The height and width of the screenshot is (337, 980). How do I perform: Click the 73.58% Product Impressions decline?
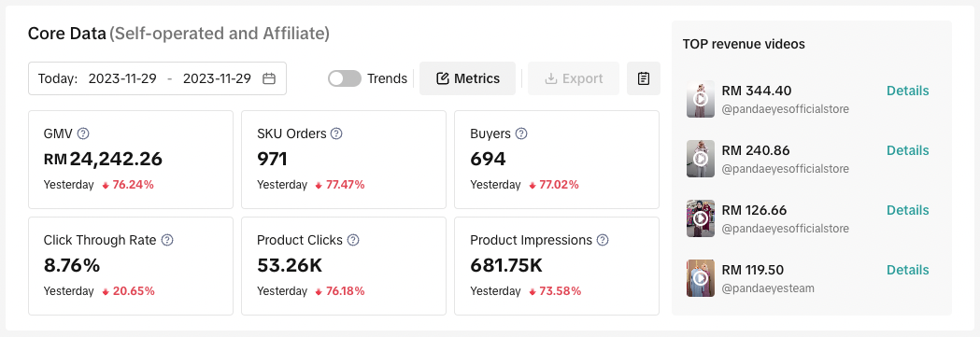pyautogui.click(x=560, y=291)
